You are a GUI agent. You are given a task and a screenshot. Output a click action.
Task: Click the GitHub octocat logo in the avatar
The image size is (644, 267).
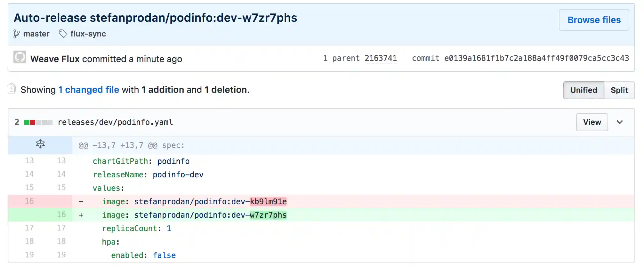click(x=20, y=58)
